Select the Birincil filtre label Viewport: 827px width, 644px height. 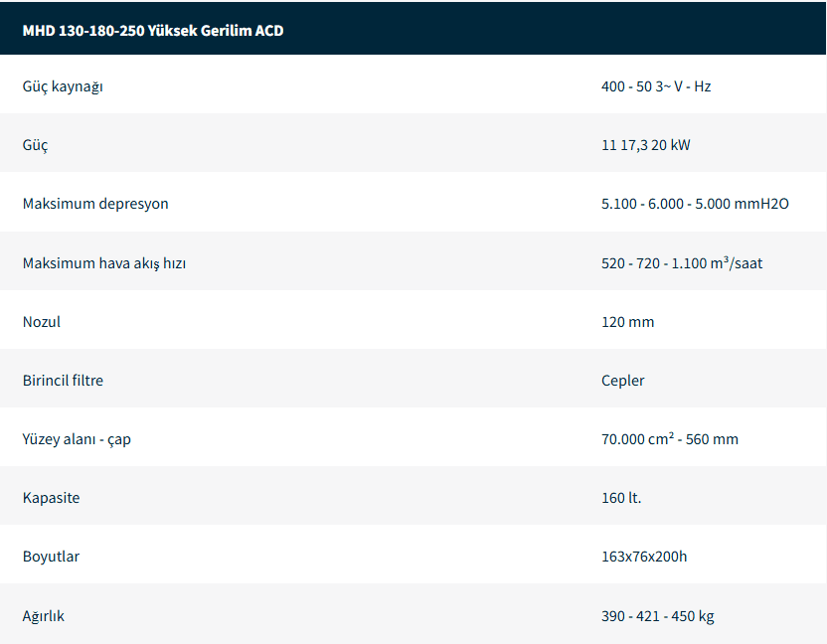pyautogui.click(x=63, y=381)
